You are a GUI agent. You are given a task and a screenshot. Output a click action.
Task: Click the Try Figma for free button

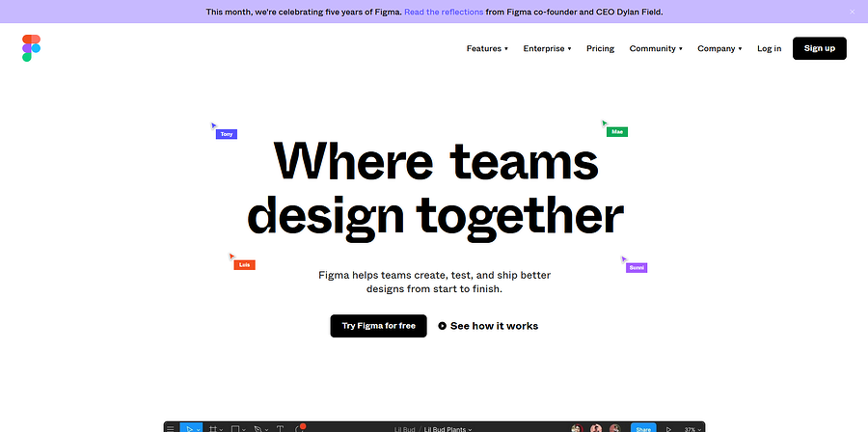[x=378, y=326]
